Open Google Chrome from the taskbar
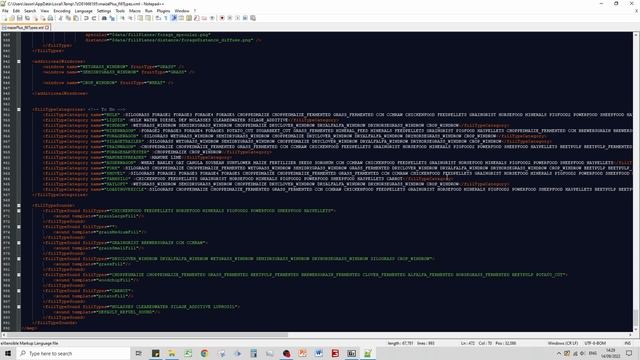Image resolution: width=640 pixels, height=360 pixels. point(204,353)
